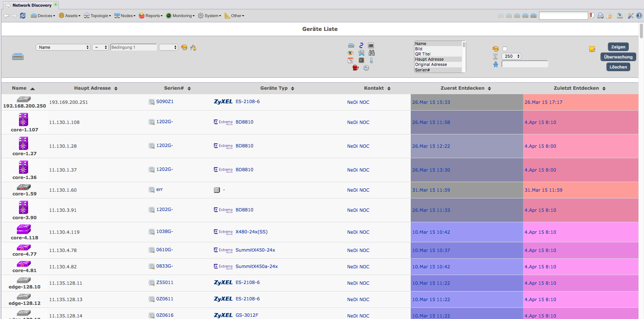This screenshot has width=644, height=319.
Task: Click the red alarm bell icon
Action: click(x=355, y=68)
